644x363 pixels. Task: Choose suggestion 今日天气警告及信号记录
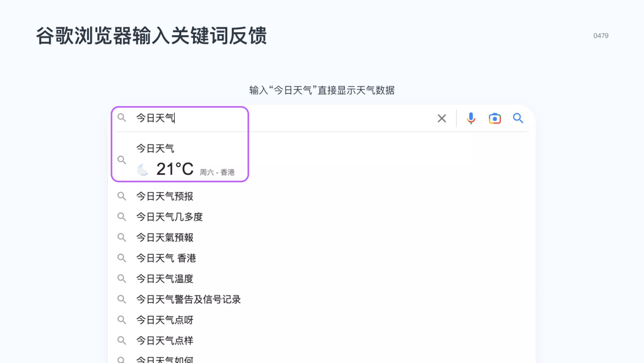188,299
